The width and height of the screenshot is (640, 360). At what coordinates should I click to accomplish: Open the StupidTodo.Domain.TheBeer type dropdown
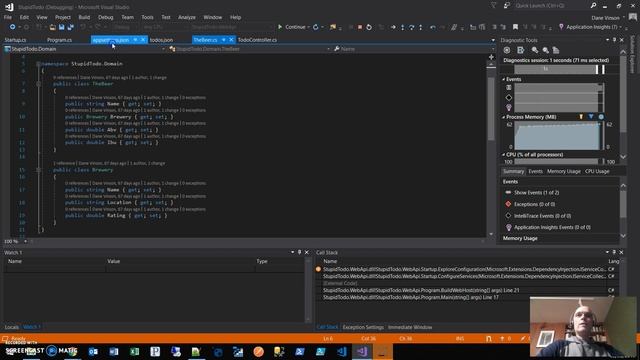point(249,49)
